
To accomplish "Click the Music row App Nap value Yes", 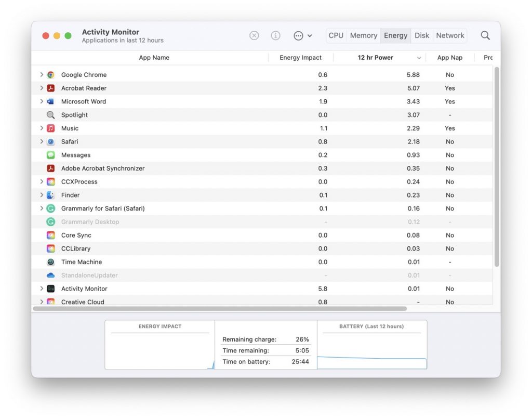I will click(449, 128).
